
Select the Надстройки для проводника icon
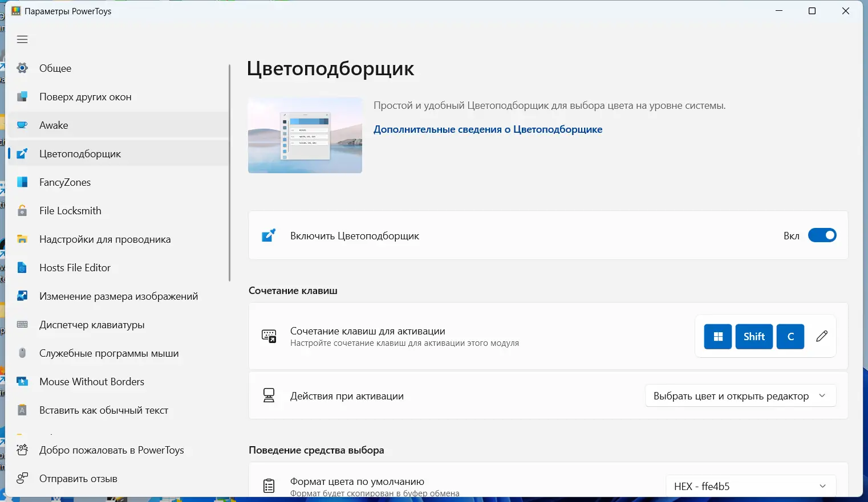22,239
